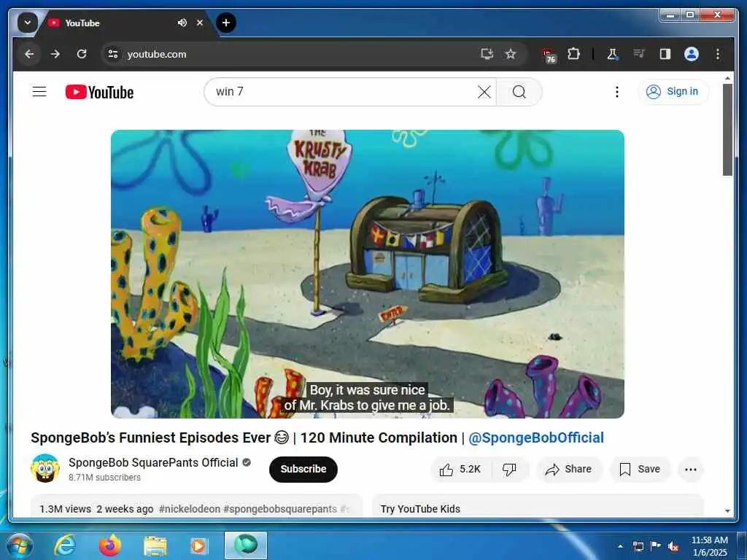Open SpongeBob channel avatar
The image size is (747, 560).
click(45, 469)
